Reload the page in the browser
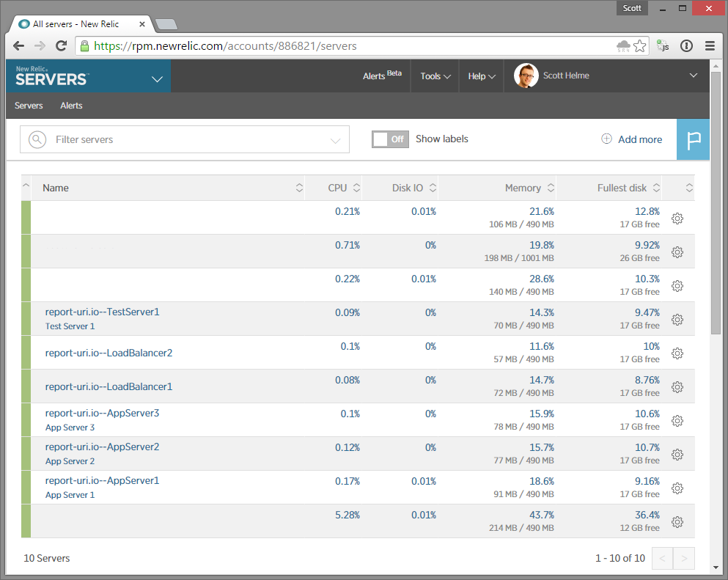 (x=61, y=46)
